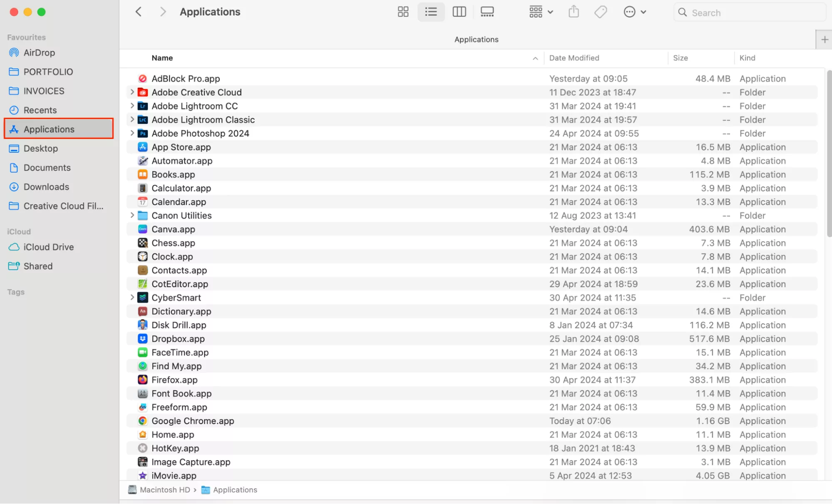The image size is (832, 504).
Task: Switch to gallery view
Action: [487, 12]
